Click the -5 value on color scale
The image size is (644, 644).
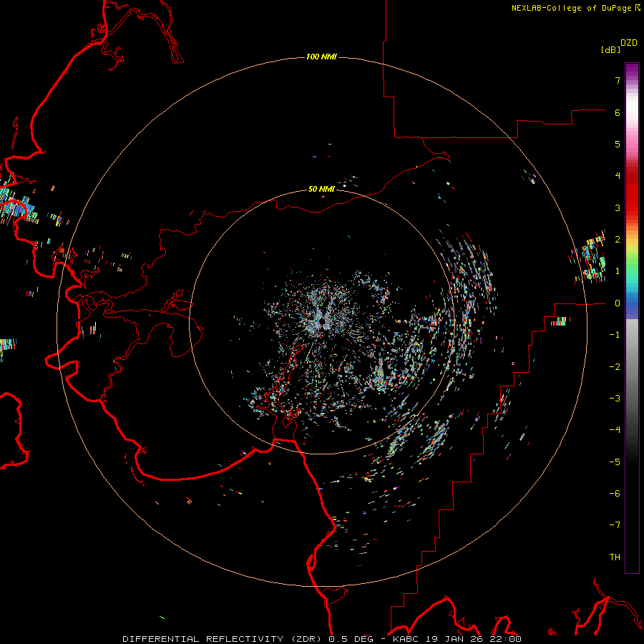615,462
